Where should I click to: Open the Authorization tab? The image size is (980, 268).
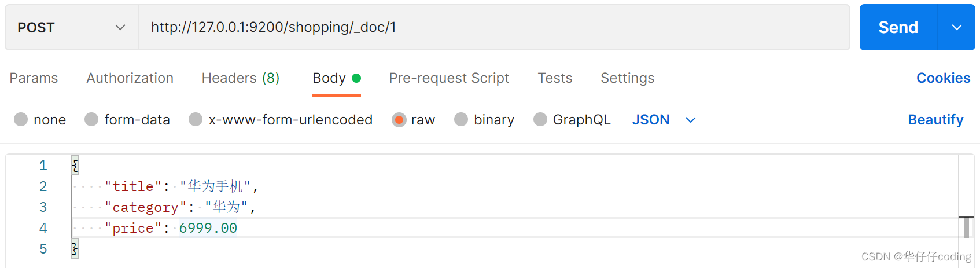[x=130, y=78]
